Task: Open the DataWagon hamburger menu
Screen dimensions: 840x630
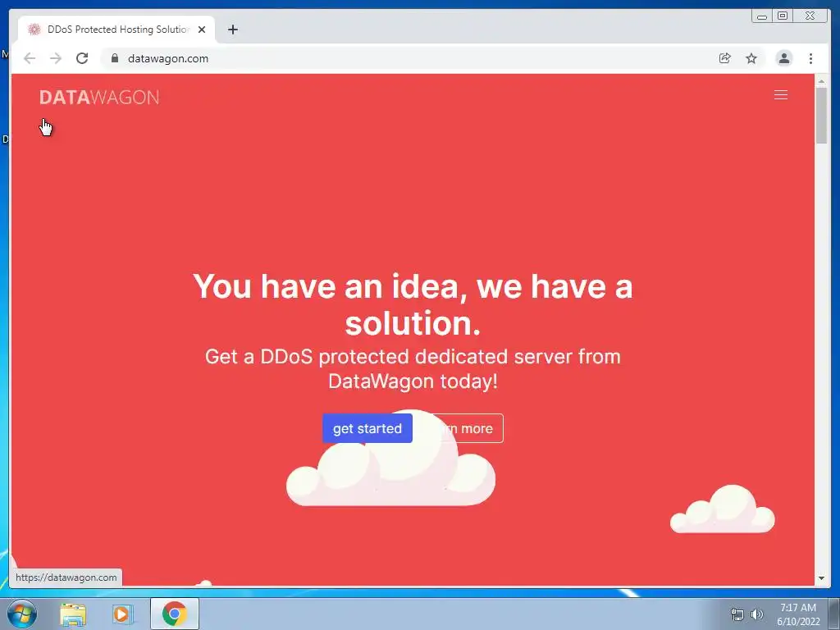Action: coord(781,95)
